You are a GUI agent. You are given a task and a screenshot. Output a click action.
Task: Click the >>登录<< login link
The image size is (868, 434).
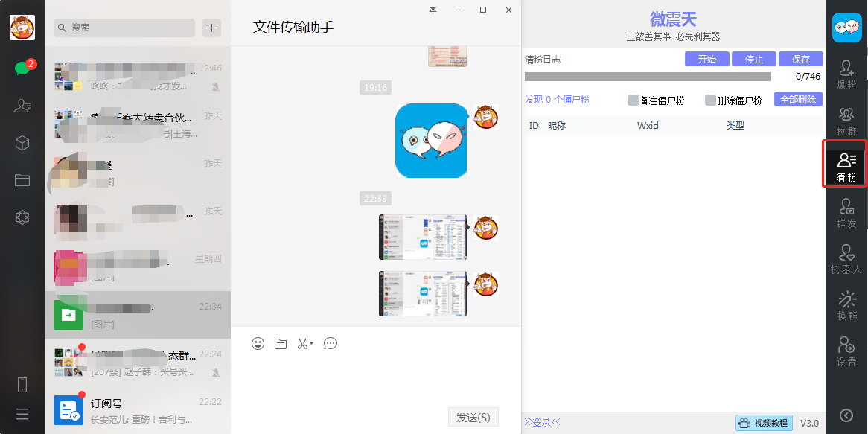(x=542, y=422)
